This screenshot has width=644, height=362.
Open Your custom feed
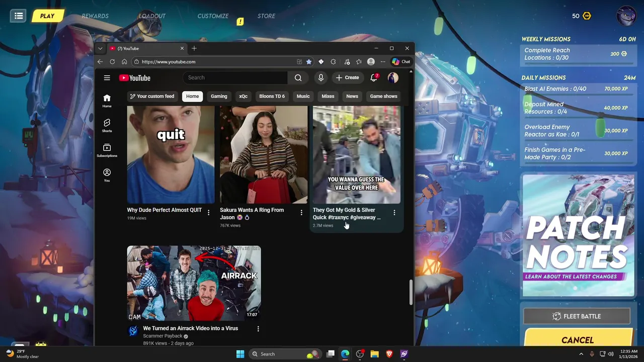tap(151, 96)
